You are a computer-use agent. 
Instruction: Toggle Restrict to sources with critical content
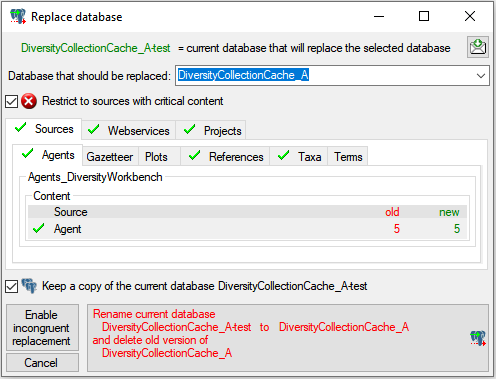pyautogui.click(x=11, y=101)
